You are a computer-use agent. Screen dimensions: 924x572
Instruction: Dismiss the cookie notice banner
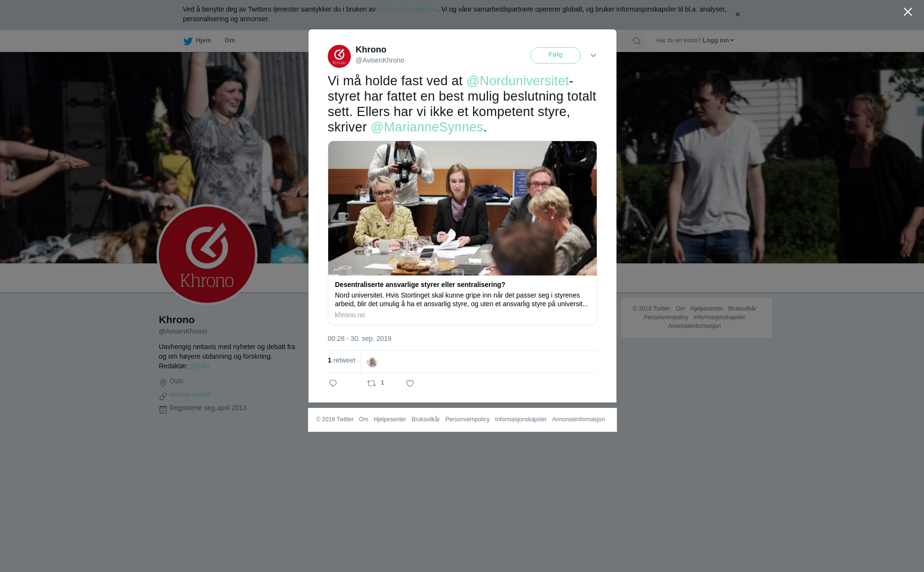737,14
